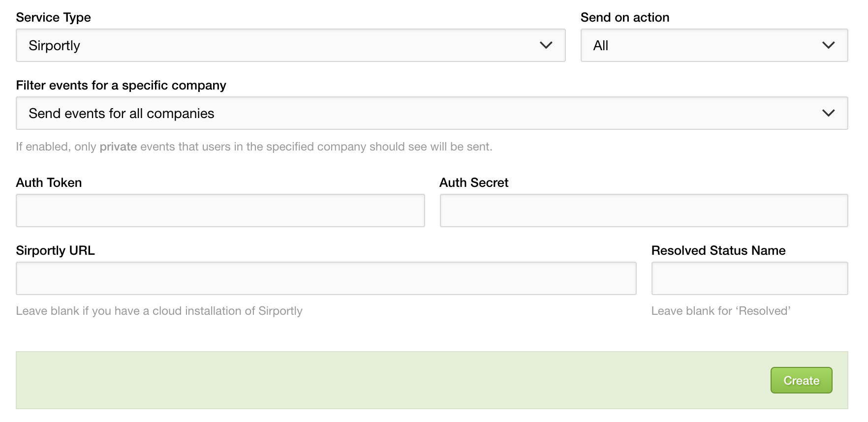Click the cloud installation hint text
Screen dimensions: 868x422
pyautogui.click(x=159, y=311)
